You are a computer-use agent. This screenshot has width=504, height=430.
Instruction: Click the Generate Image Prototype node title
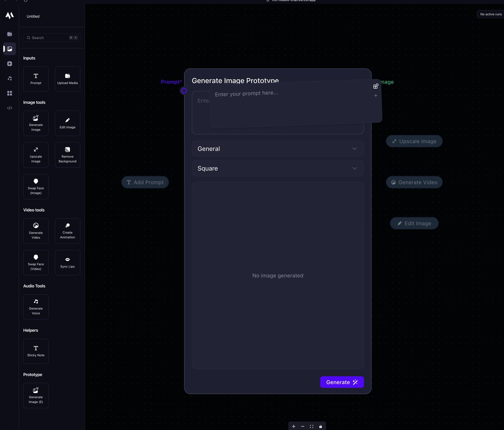(x=235, y=80)
